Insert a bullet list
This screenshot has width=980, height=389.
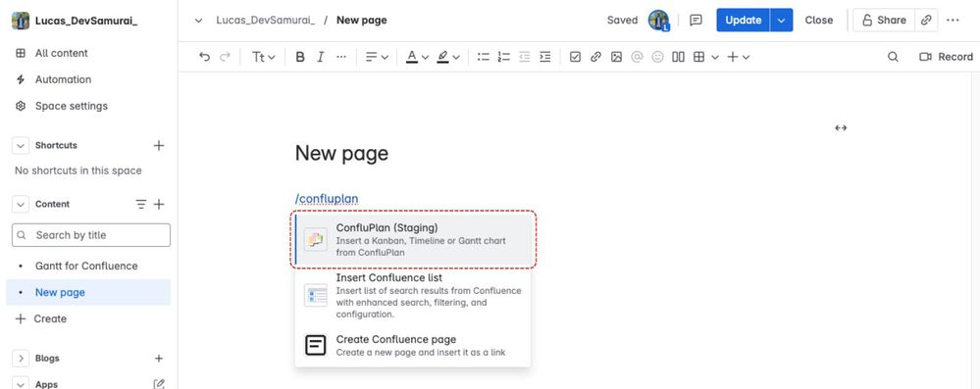[483, 57]
